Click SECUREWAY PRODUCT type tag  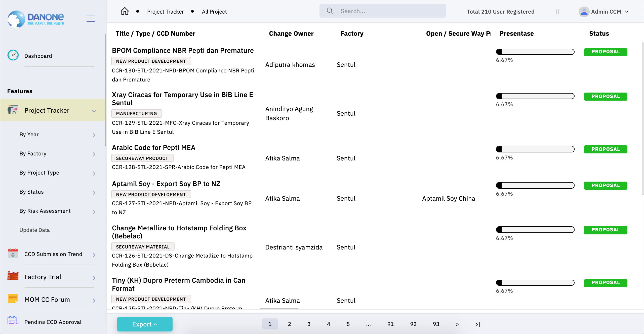point(142,158)
